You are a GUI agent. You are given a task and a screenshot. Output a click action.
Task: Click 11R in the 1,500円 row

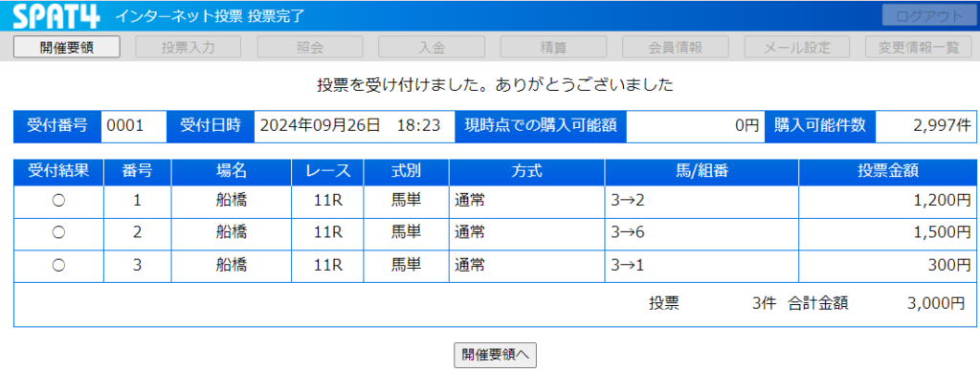tap(327, 232)
